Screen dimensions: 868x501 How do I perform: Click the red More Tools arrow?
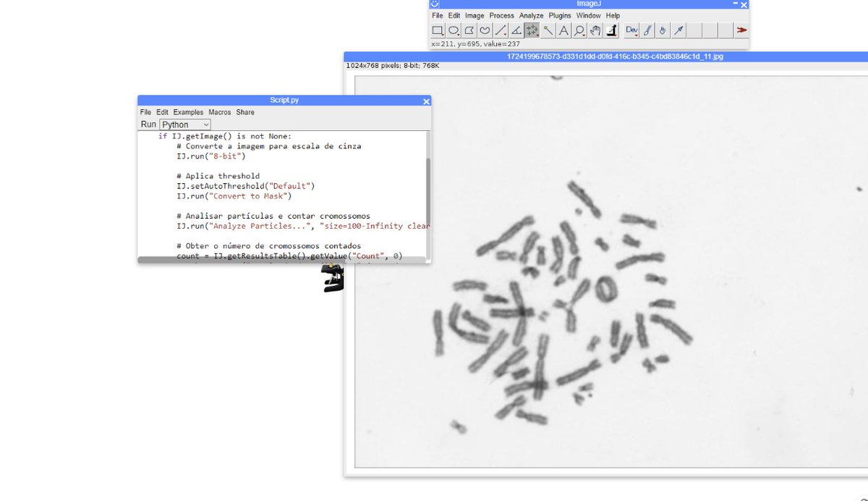coord(741,30)
